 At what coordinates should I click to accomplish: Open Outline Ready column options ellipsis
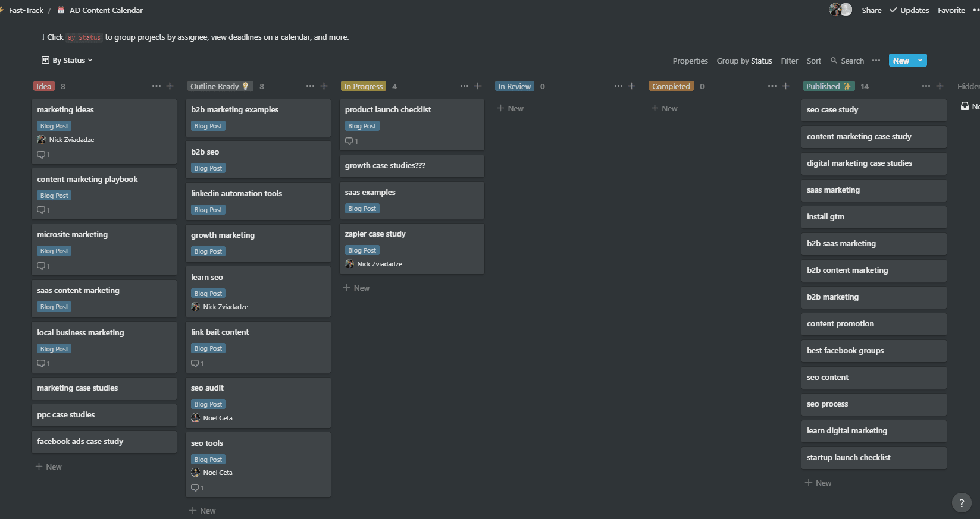[310, 86]
